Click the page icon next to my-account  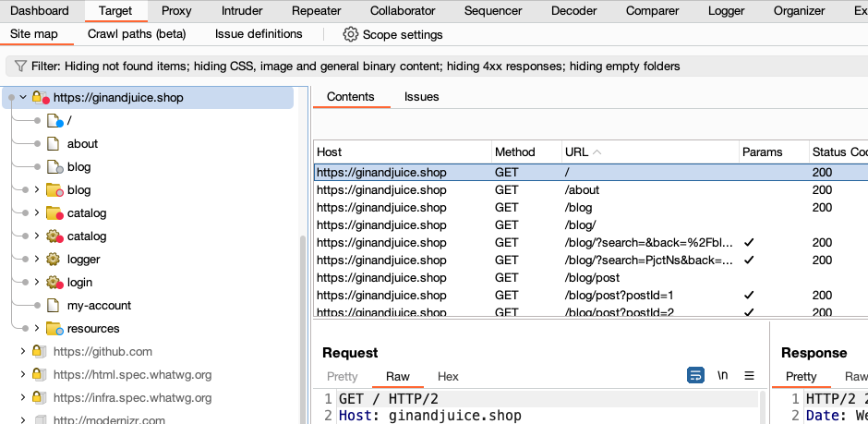point(53,306)
